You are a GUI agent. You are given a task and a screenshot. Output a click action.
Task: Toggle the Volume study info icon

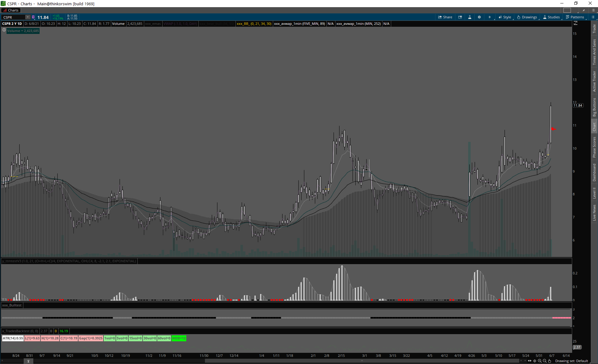[x=4, y=30]
